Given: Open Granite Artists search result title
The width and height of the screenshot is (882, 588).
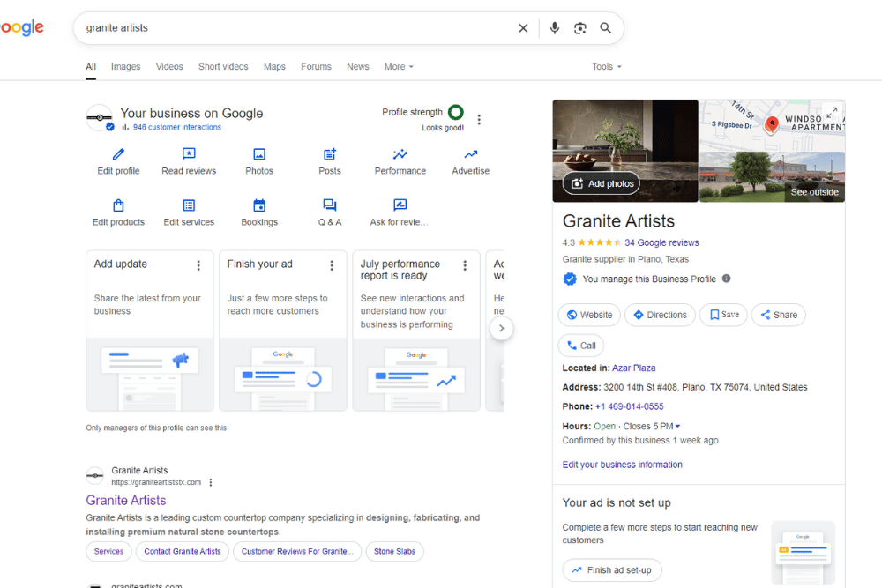Looking at the screenshot, I should [x=126, y=501].
